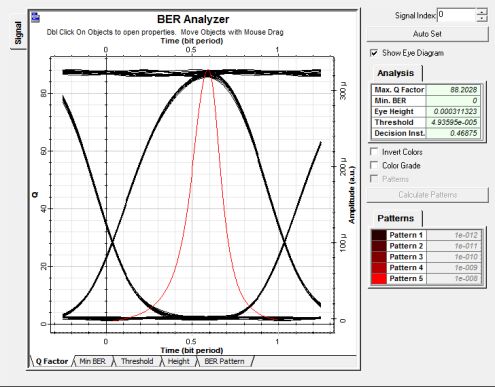Select the Analysis panel tab
The width and height of the screenshot is (495, 387).
395,73
